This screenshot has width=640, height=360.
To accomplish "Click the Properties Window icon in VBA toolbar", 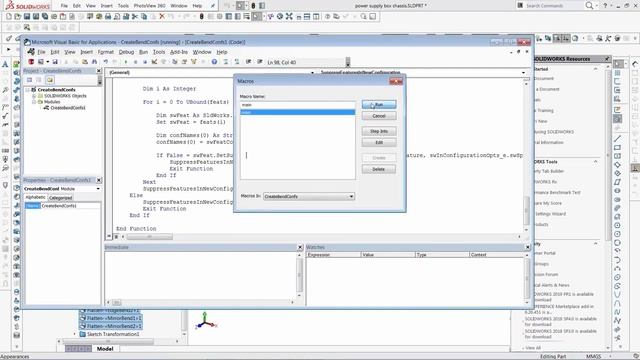I will click(x=184, y=62).
